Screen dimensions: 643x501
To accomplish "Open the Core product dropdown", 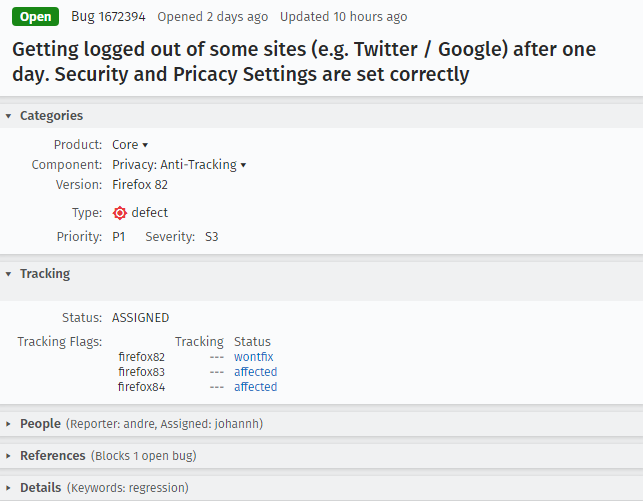I will (x=130, y=145).
